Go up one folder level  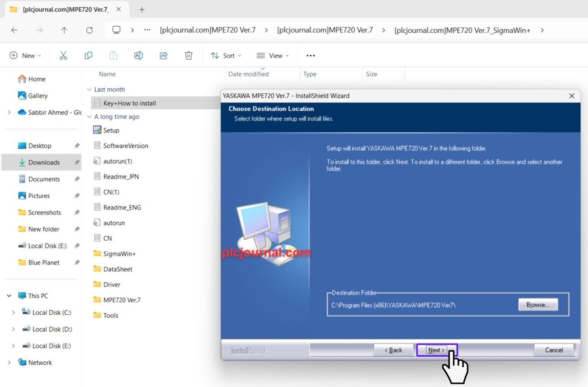point(64,30)
